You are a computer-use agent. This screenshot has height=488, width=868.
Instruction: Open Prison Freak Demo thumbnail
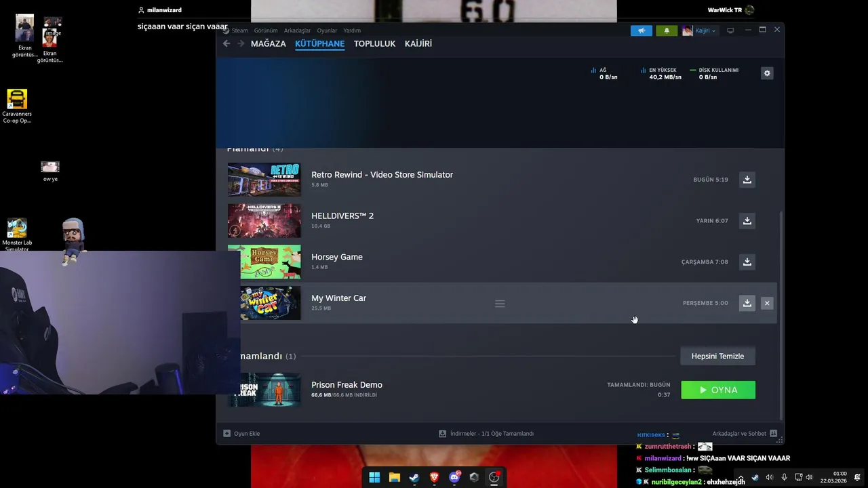click(271, 390)
